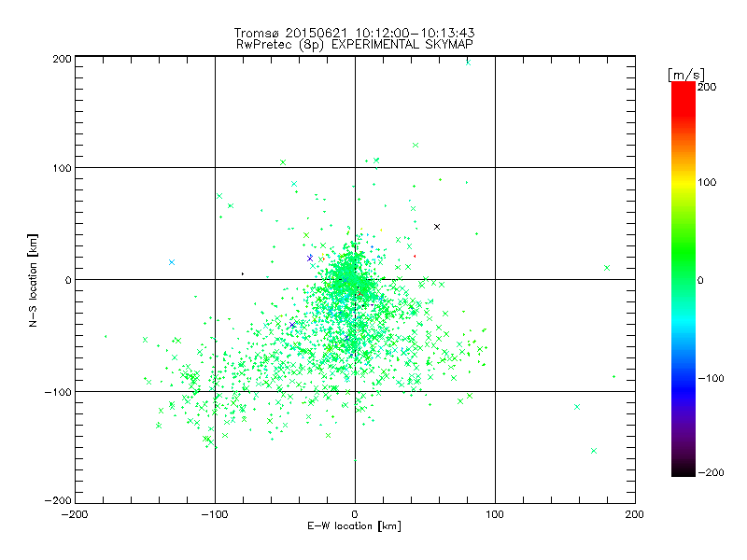Click the y-axis tick label '100'
The width and height of the screenshot is (747, 560).
(x=62, y=168)
